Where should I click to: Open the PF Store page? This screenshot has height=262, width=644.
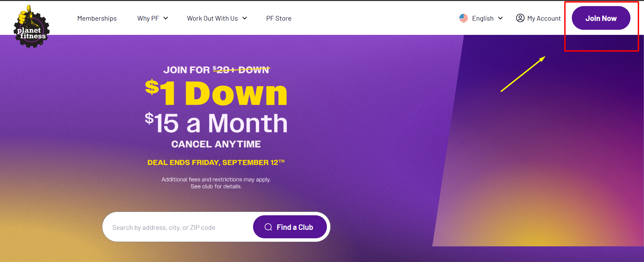tap(278, 18)
